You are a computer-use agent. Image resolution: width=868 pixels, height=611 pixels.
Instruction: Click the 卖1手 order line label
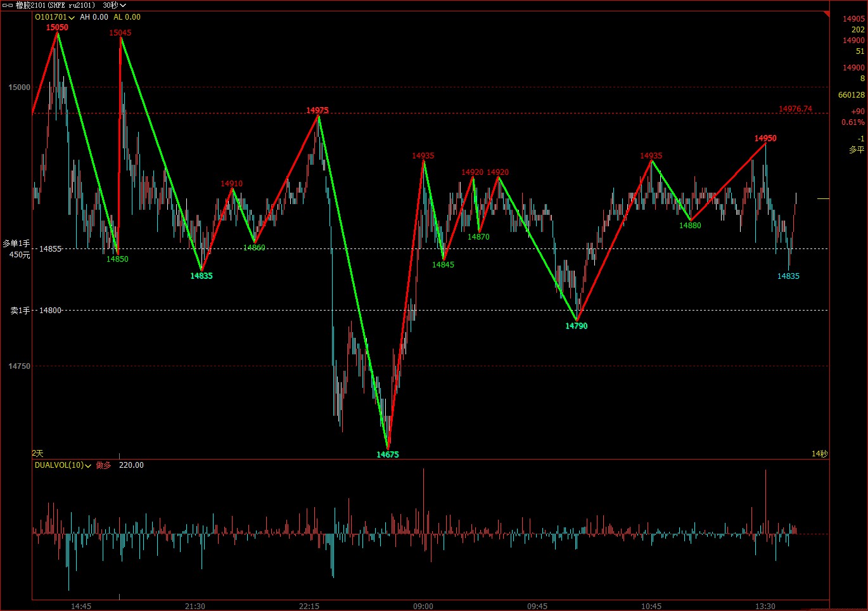(x=20, y=311)
